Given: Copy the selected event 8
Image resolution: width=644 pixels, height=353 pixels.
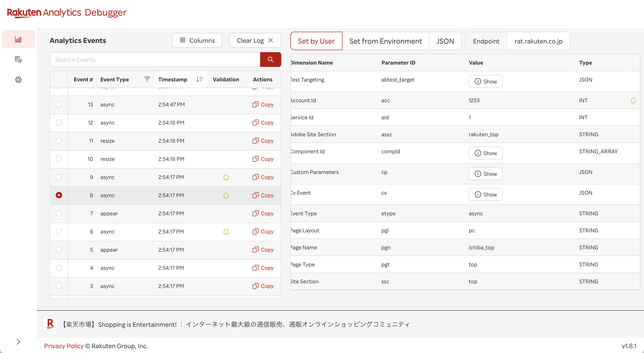Looking at the screenshot, I should (x=263, y=195).
